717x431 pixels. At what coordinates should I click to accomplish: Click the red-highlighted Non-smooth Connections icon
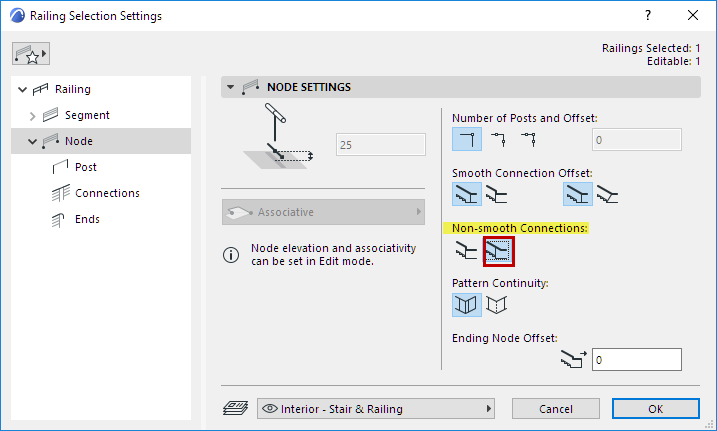point(498,250)
